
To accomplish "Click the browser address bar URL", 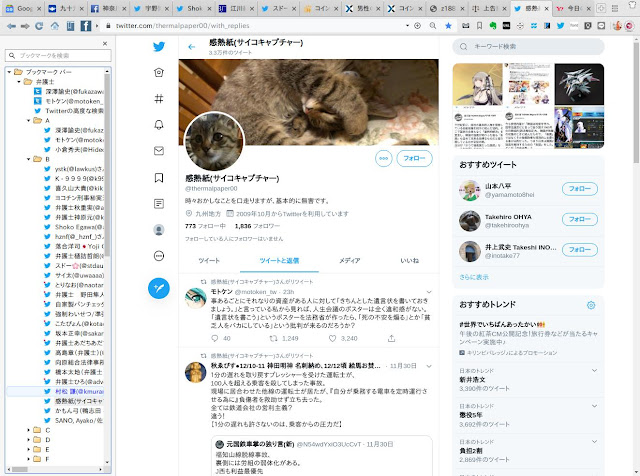I will tap(182, 26).
